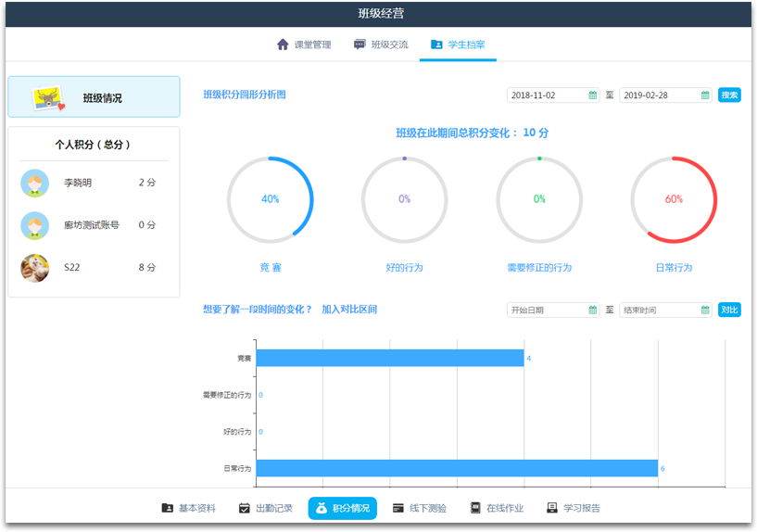This screenshot has height=532, width=757.
Task: Click the home icon beside 课堂管理
Action: point(283,44)
